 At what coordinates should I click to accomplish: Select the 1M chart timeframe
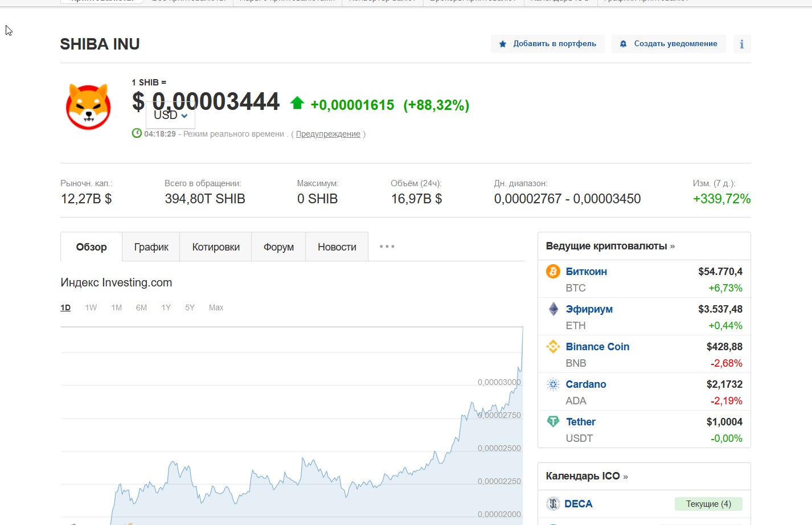[117, 307]
